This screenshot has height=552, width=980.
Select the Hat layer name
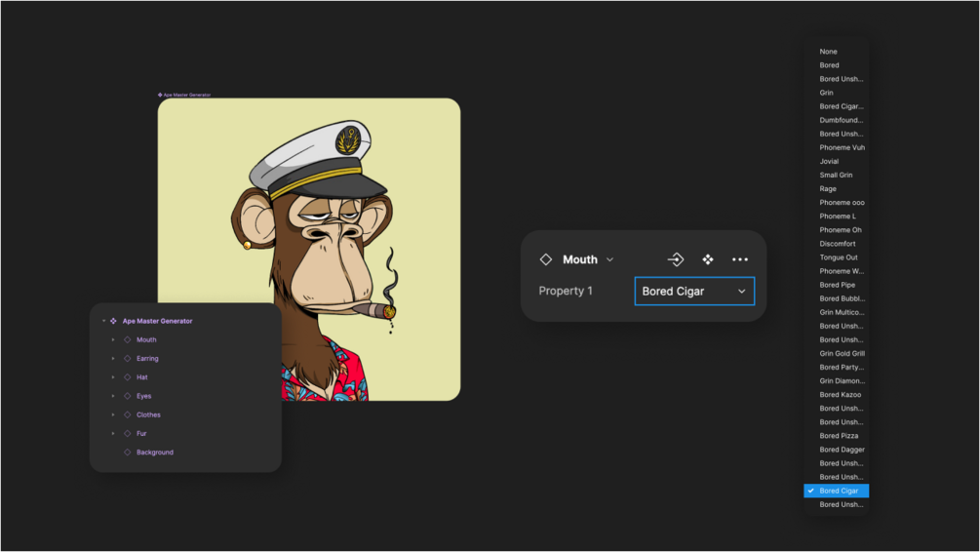[141, 377]
